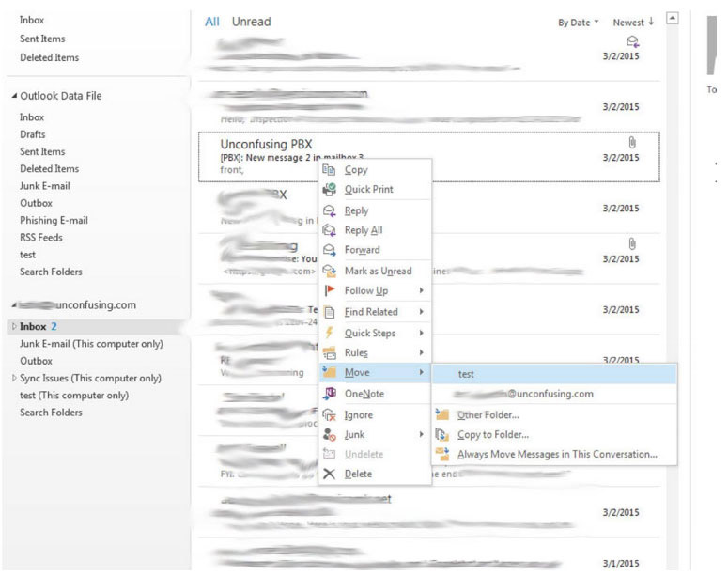Select Copy to Folder...
The image size is (728, 576).
pos(554,435)
